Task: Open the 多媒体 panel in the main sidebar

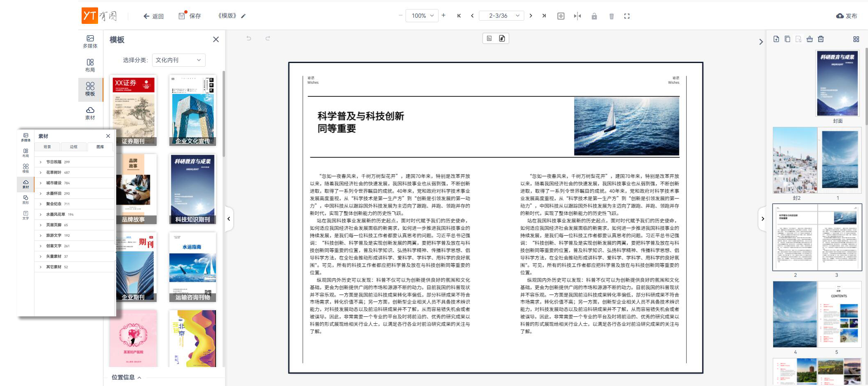Action: (90, 41)
